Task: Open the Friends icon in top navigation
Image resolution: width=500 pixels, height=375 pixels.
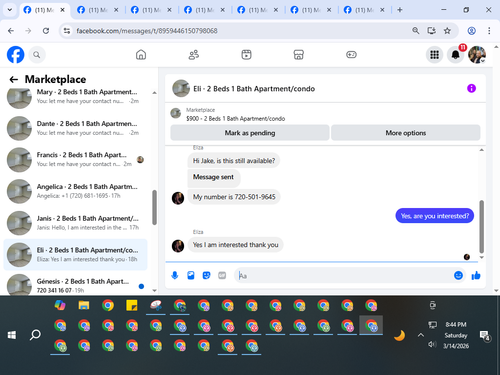Action: click(x=194, y=55)
